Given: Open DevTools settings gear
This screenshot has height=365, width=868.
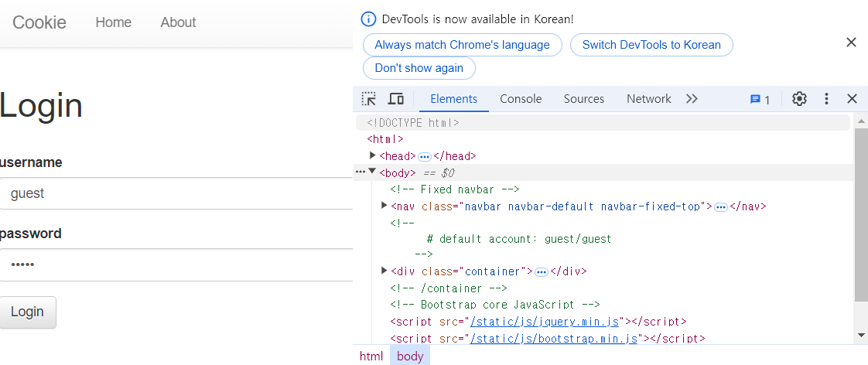Looking at the screenshot, I should pyautogui.click(x=799, y=99).
